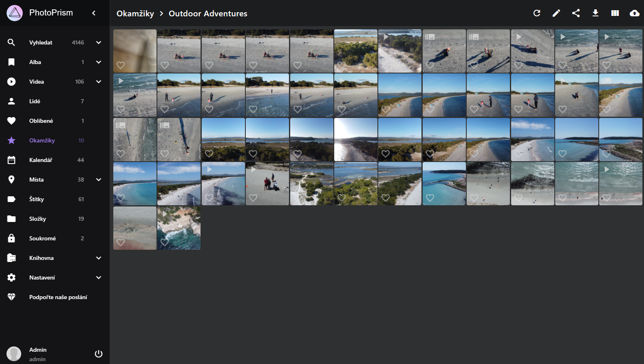Open Štítky in the sidebar
644x364 pixels.
[x=37, y=199]
